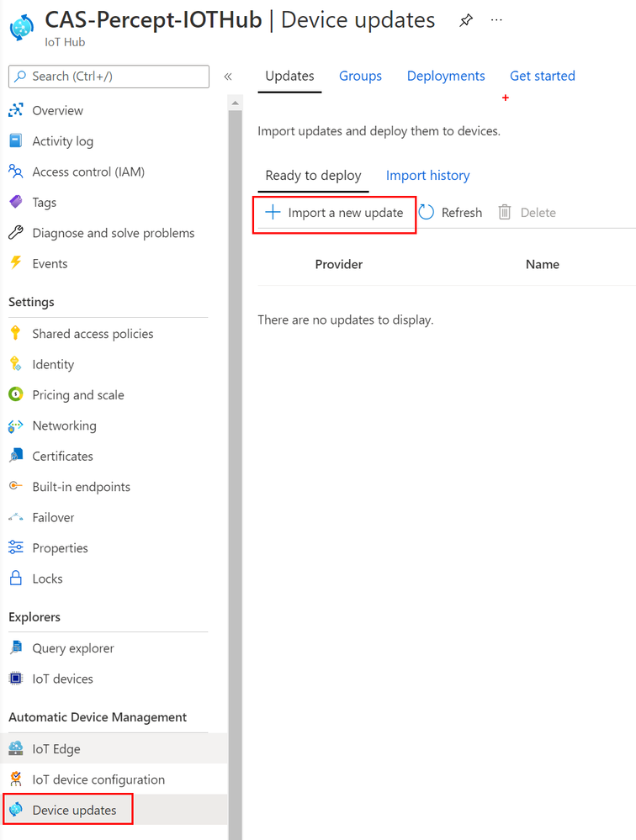Click the IoT device configuration icon
636x840 pixels.
[x=16, y=779]
